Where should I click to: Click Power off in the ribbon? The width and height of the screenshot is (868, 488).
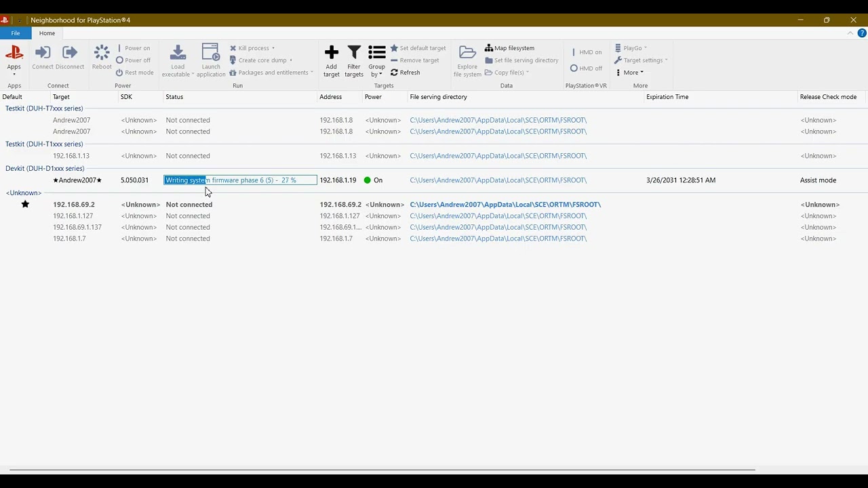(x=133, y=60)
